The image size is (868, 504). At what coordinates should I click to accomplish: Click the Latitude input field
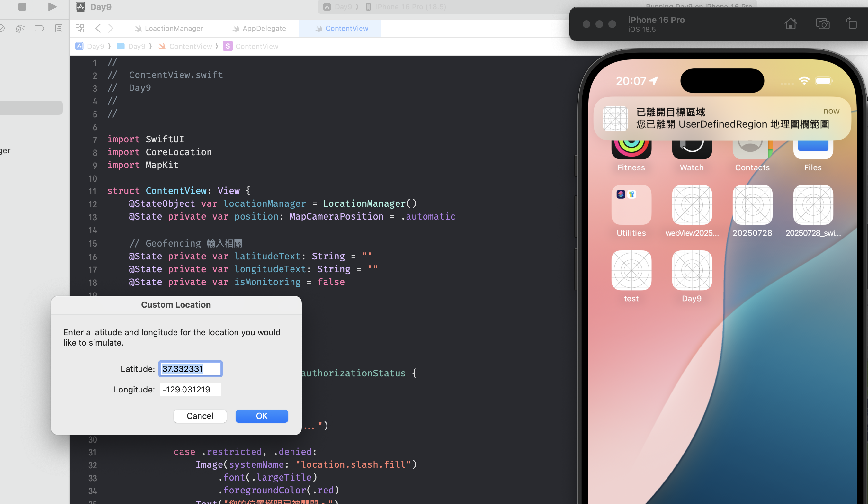(190, 369)
